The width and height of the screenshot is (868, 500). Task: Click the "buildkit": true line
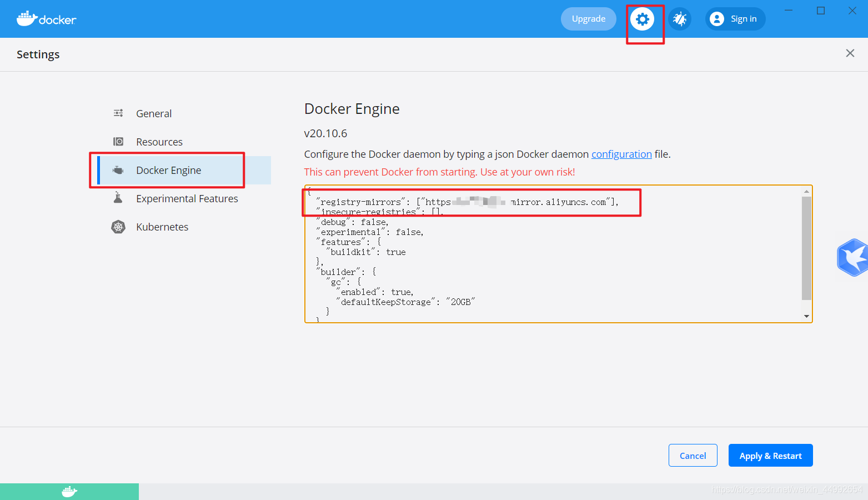pyautogui.click(x=366, y=252)
